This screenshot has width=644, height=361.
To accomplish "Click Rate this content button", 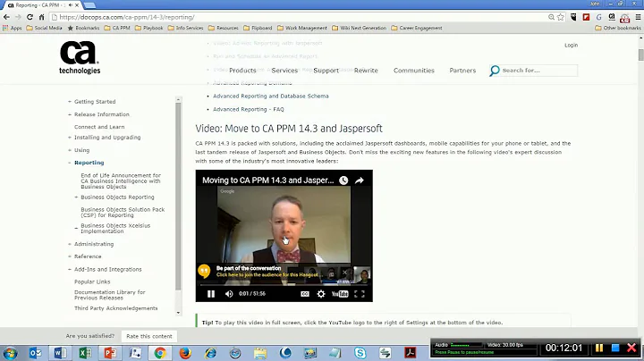I will coord(149,336).
